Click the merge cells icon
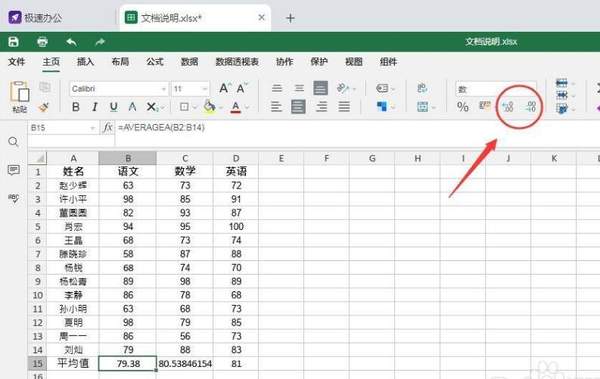The width and height of the screenshot is (600, 379). [422, 106]
